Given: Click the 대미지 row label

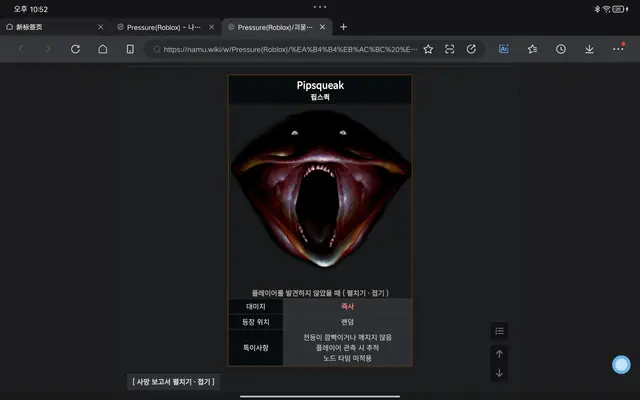Looking at the screenshot, I should point(256,306).
